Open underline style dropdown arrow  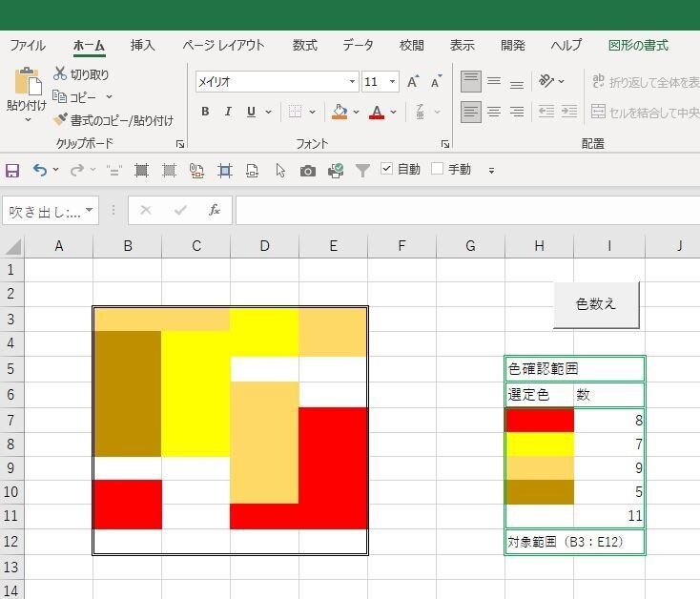pyautogui.click(x=268, y=112)
